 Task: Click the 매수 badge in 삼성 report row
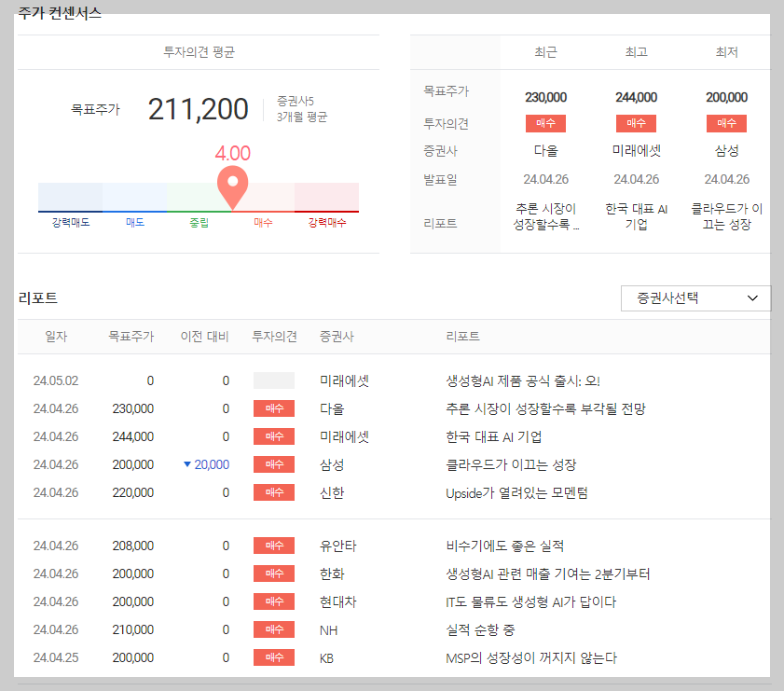point(274,464)
